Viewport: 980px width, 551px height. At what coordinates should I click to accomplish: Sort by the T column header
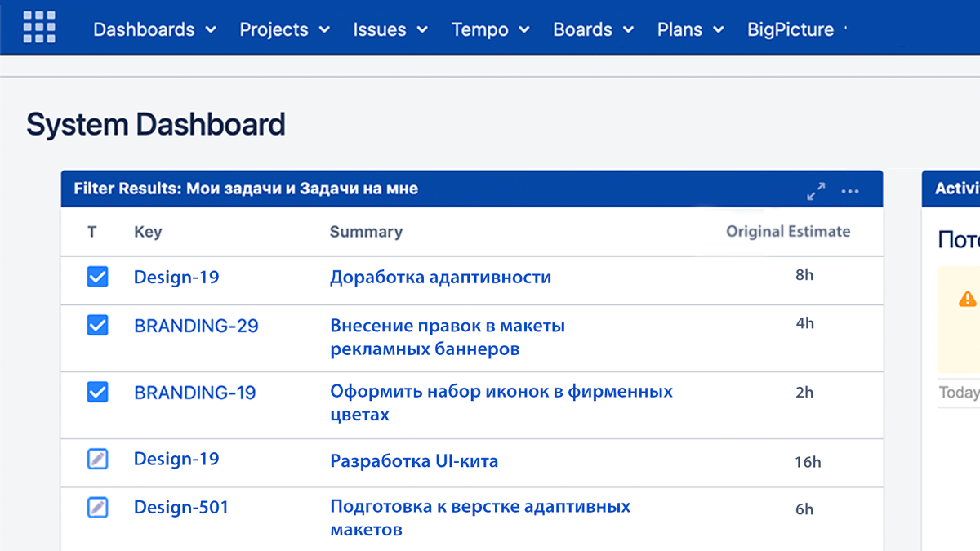(x=92, y=232)
